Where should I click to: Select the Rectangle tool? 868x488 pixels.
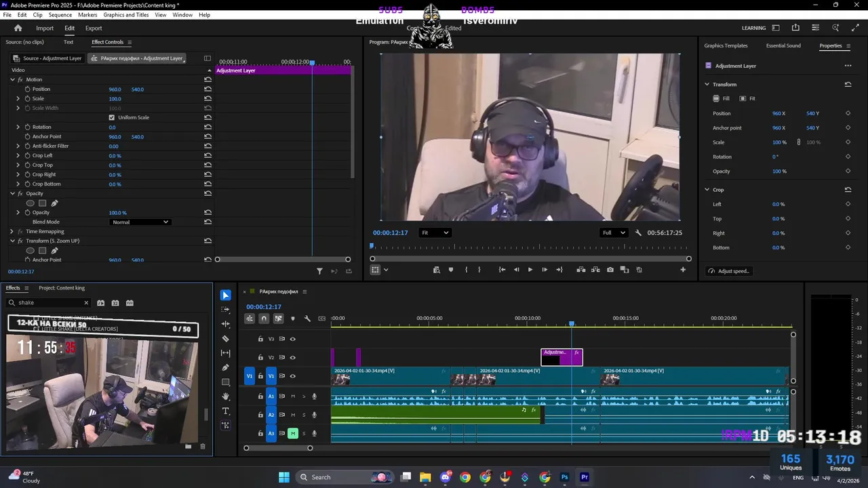(x=226, y=382)
